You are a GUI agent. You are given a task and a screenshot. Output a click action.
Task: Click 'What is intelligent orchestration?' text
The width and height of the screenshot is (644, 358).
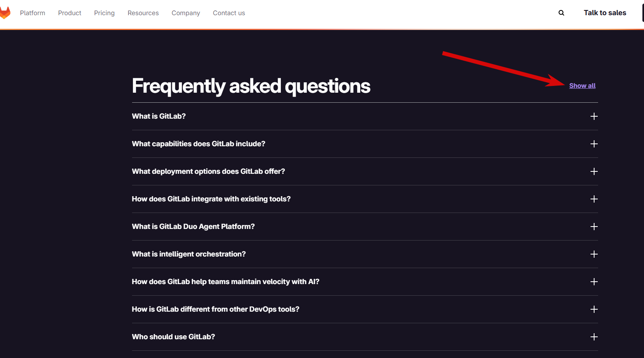pyautogui.click(x=189, y=254)
